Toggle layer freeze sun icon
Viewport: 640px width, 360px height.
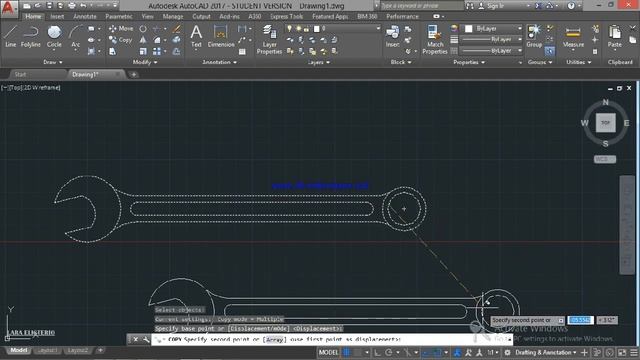tap(298, 28)
